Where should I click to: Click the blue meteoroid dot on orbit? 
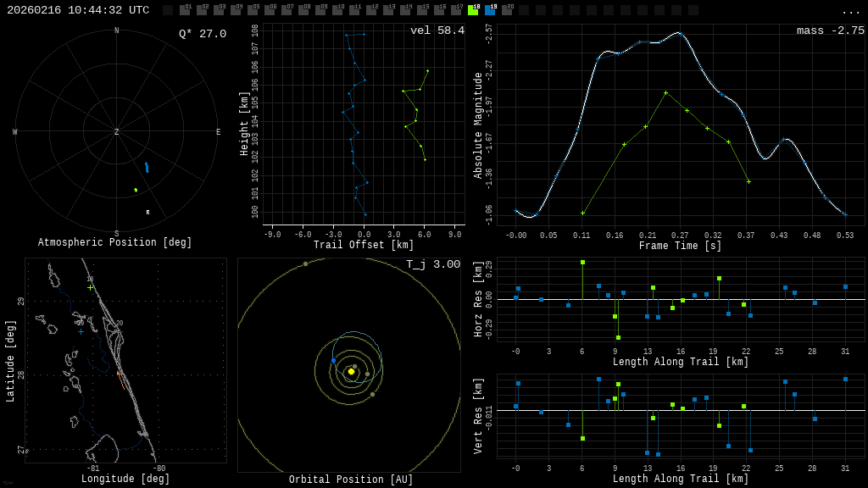click(x=334, y=361)
